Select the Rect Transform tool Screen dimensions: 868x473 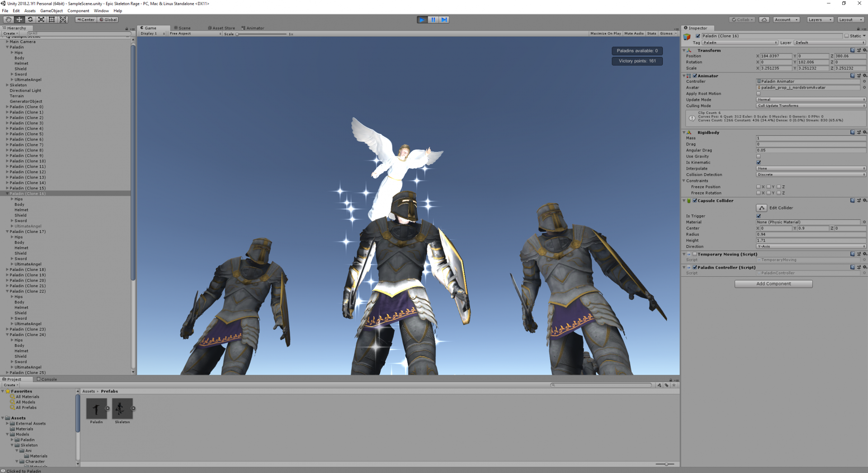52,19
